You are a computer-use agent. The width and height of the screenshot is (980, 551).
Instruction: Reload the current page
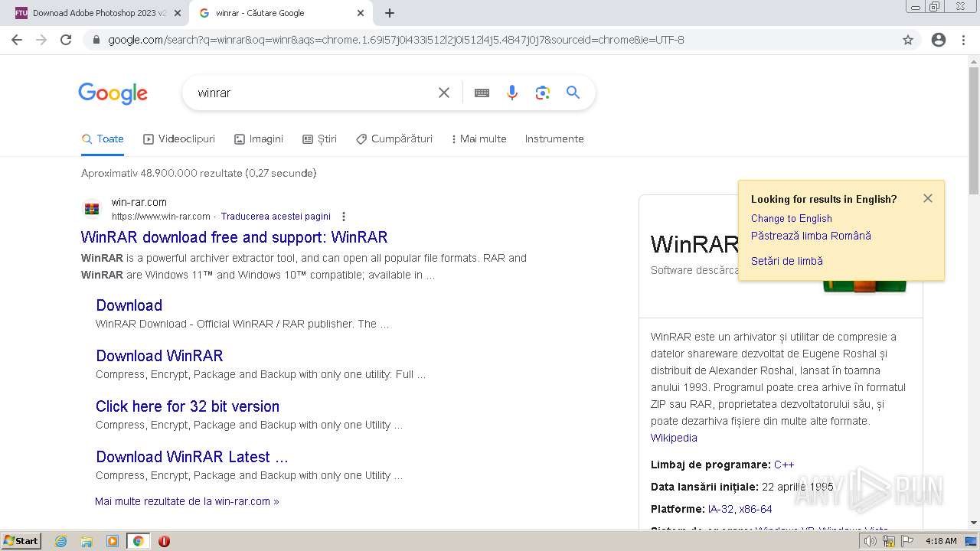pos(66,40)
